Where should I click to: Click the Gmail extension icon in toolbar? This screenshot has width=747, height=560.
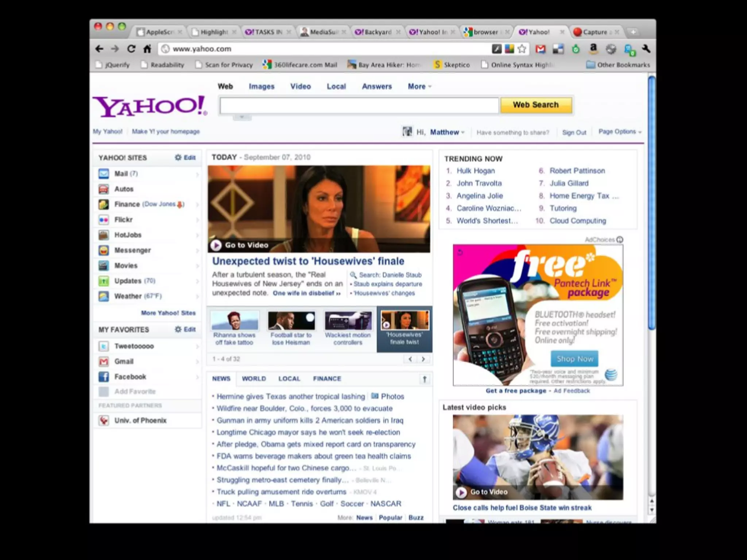coord(540,49)
